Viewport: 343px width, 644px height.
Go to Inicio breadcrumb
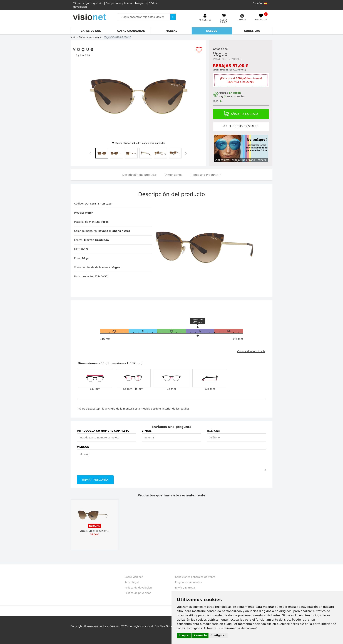[73, 37]
